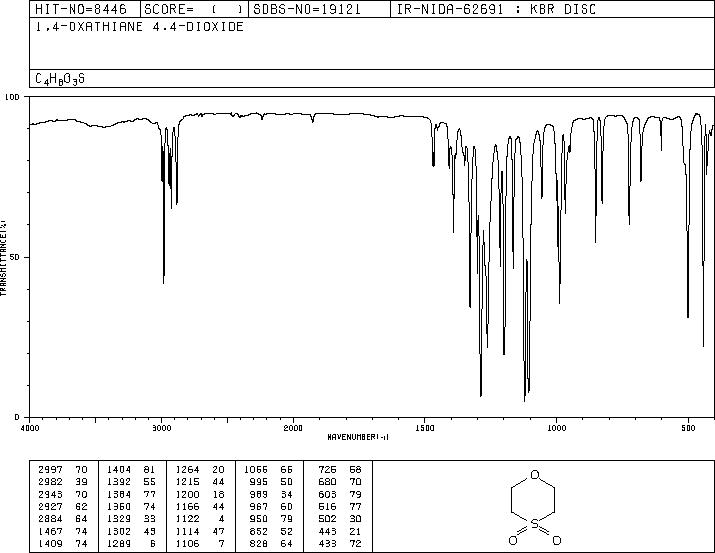This screenshot has width=715, height=553.
Task: Click the WAVENUMBER x-axis title
Action: point(358,437)
